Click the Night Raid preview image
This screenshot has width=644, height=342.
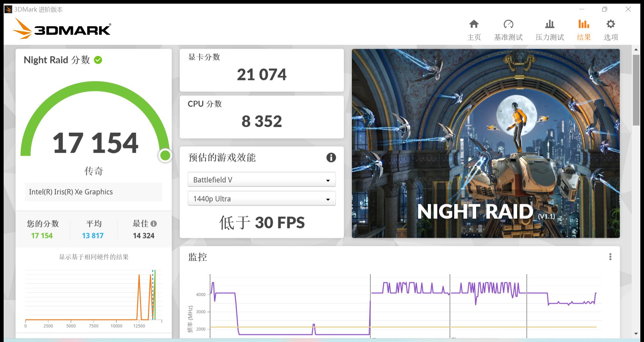coord(485,143)
